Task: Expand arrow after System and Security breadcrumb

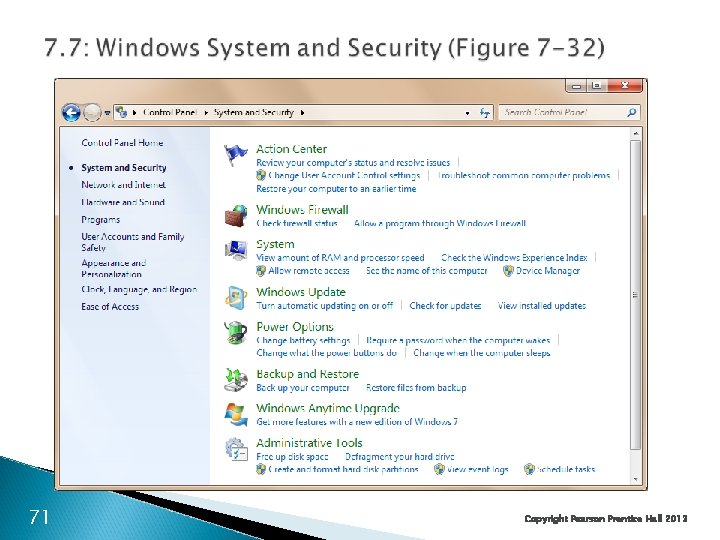Action: pyautogui.click(x=302, y=112)
